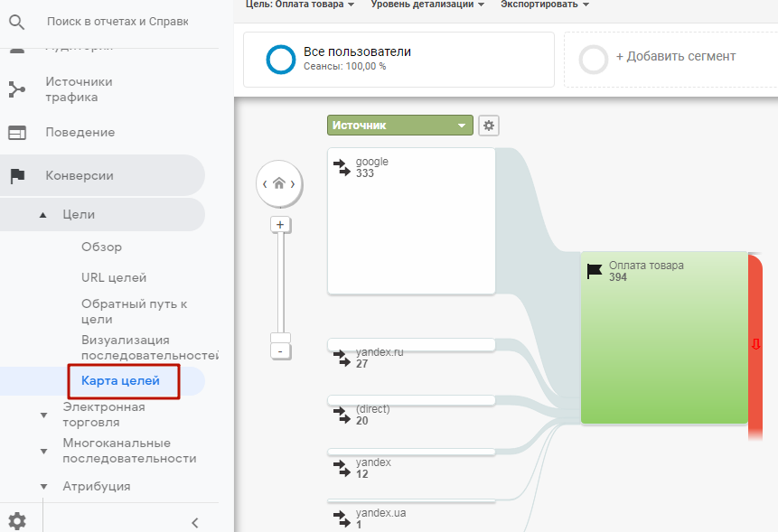
Task: Click the google source node
Action: 411,220
